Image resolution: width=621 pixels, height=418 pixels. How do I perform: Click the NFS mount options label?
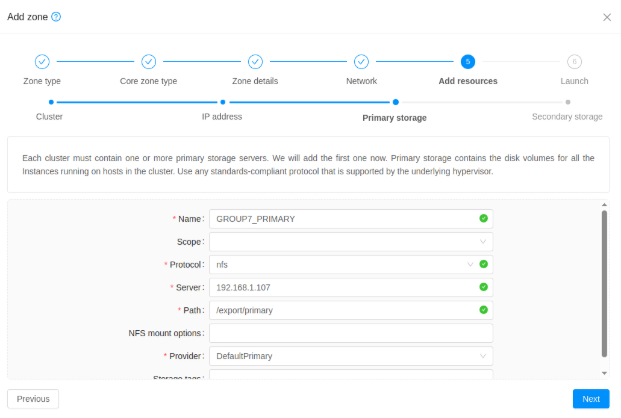tap(164, 333)
